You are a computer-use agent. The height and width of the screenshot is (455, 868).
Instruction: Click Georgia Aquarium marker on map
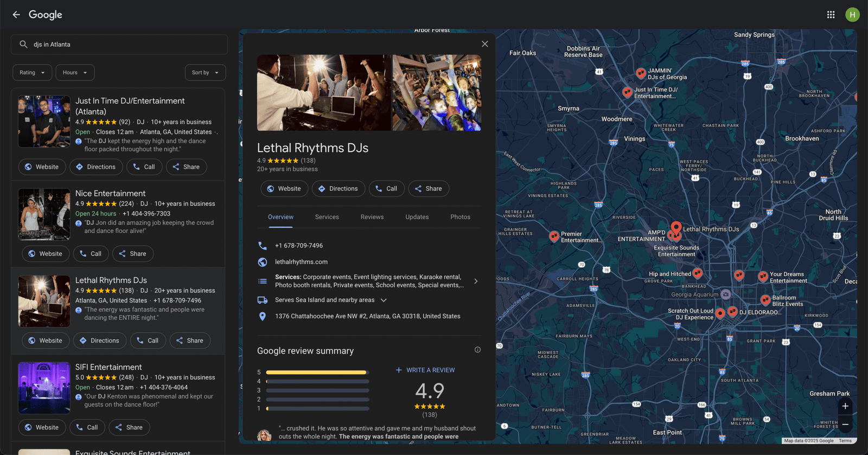[725, 294]
